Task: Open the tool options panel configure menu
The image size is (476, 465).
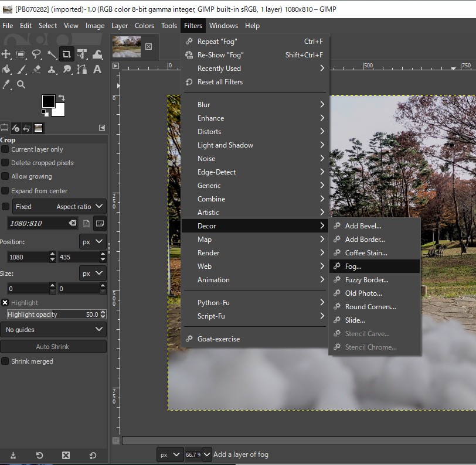Action: [102, 128]
